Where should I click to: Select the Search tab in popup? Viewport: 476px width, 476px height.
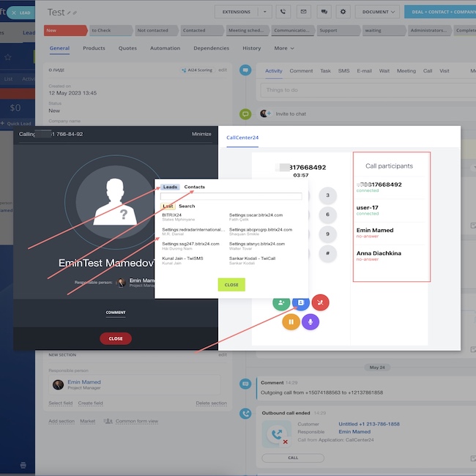tap(187, 206)
